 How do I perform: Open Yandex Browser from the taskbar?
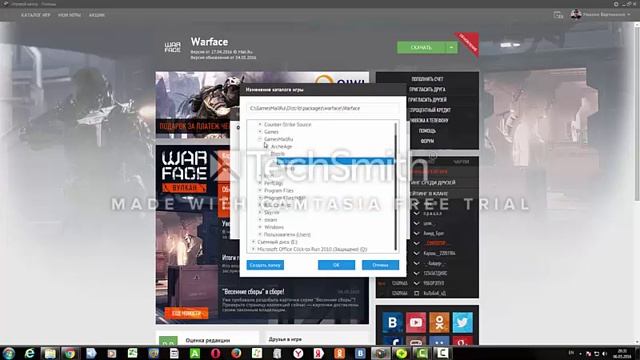pyautogui.click(x=298, y=353)
